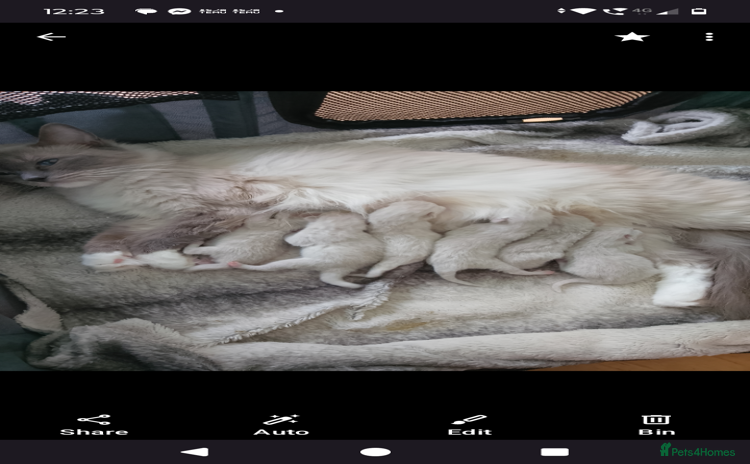Tap the Share icon
This screenshot has height=464, width=750.
pos(94,420)
